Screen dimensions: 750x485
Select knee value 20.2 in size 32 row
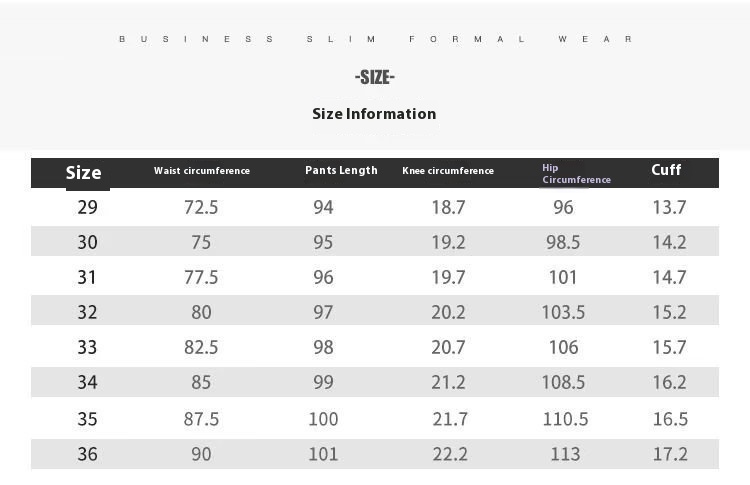pos(448,312)
